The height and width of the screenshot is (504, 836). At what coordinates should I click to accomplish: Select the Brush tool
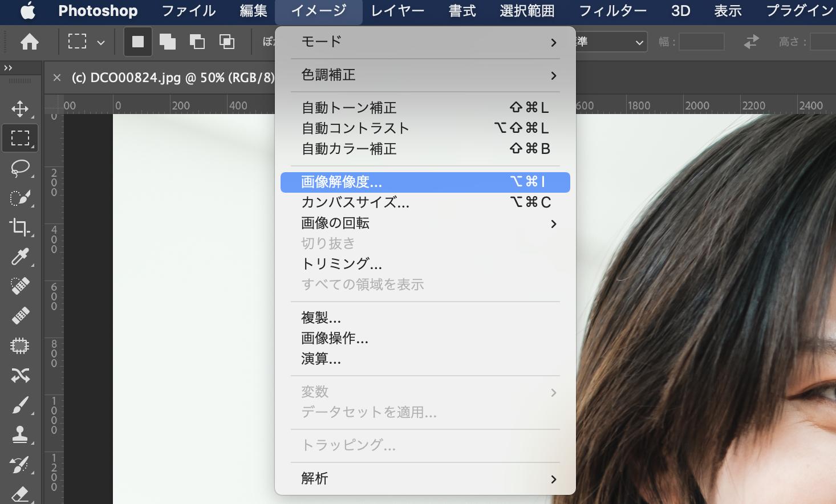tap(20, 405)
